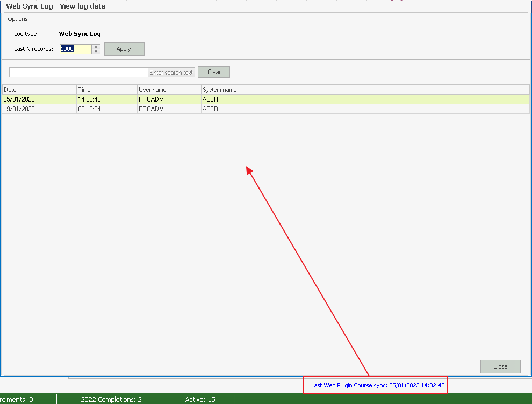The width and height of the screenshot is (532, 404).
Task: Click RTOADM in the 19/01/2022 row
Action: (x=169, y=109)
